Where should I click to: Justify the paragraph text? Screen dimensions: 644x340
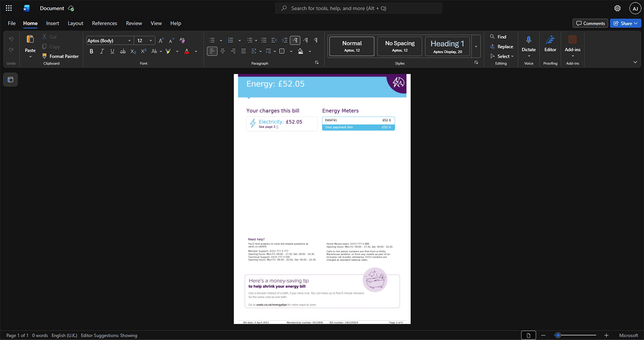(x=243, y=51)
